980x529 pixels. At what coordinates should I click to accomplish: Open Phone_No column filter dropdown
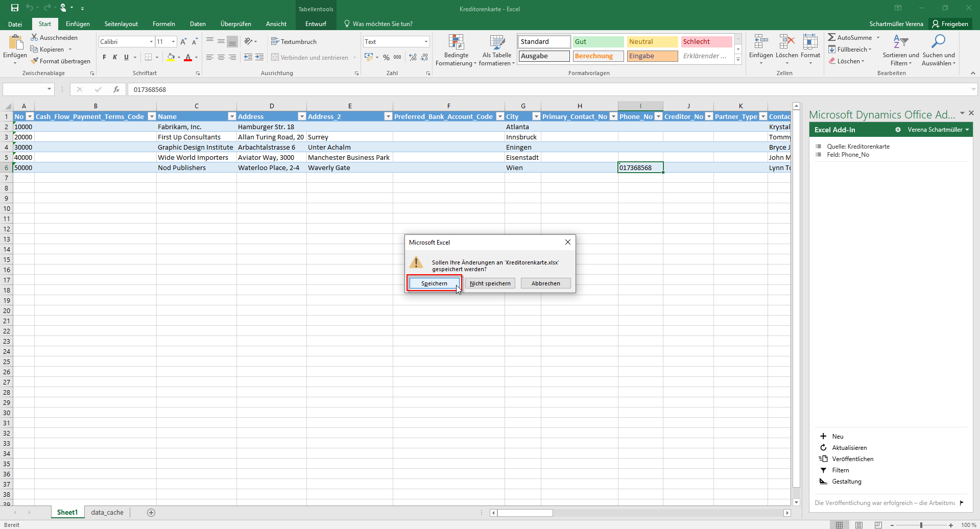[658, 116]
